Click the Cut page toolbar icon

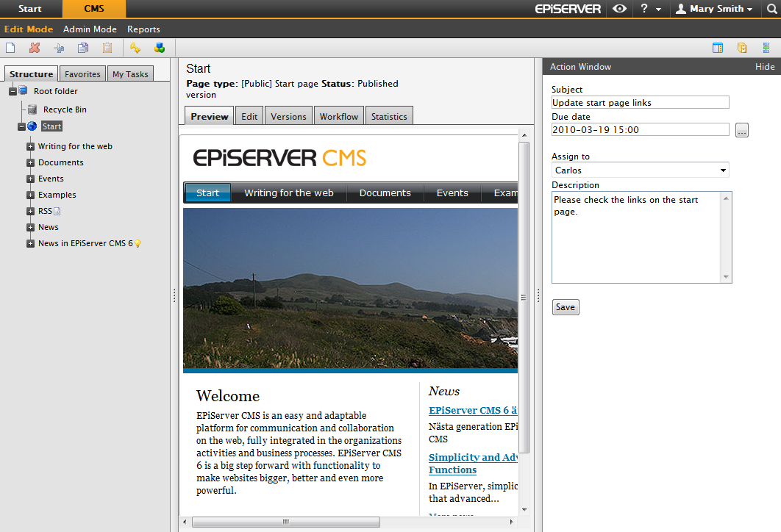click(59, 48)
